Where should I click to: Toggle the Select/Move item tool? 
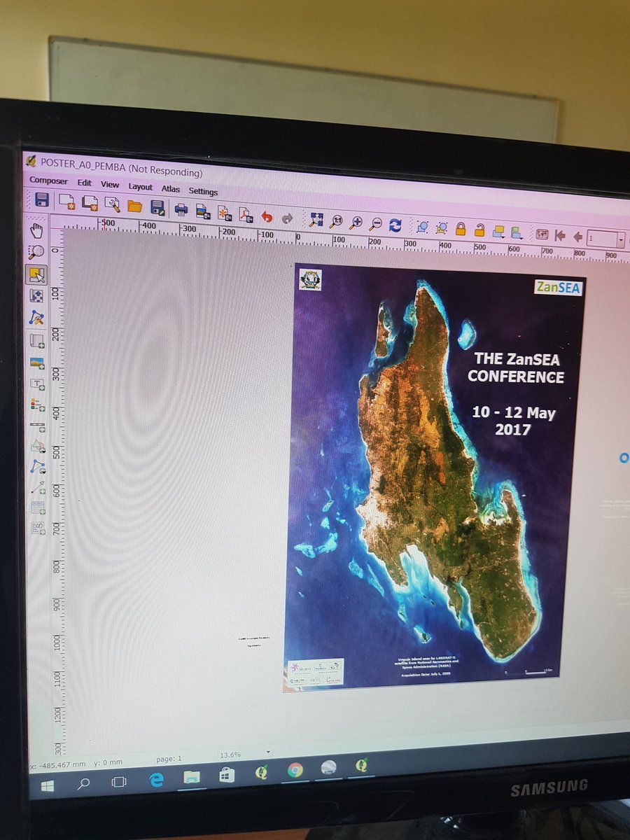coord(36,274)
